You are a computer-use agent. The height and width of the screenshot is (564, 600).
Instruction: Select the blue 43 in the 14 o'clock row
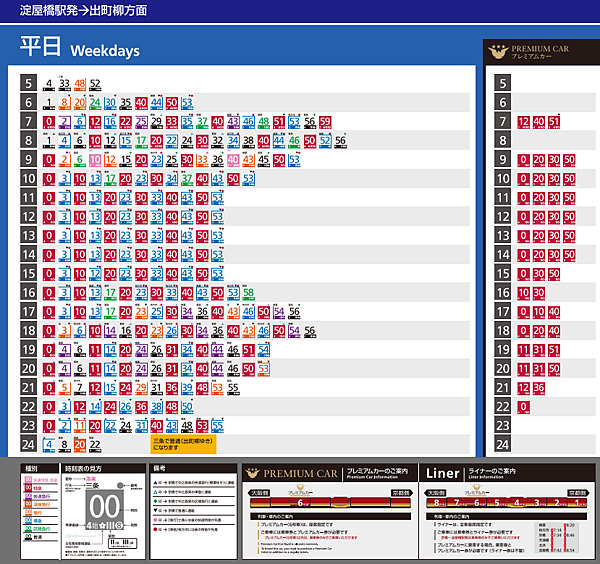click(x=187, y=255)
